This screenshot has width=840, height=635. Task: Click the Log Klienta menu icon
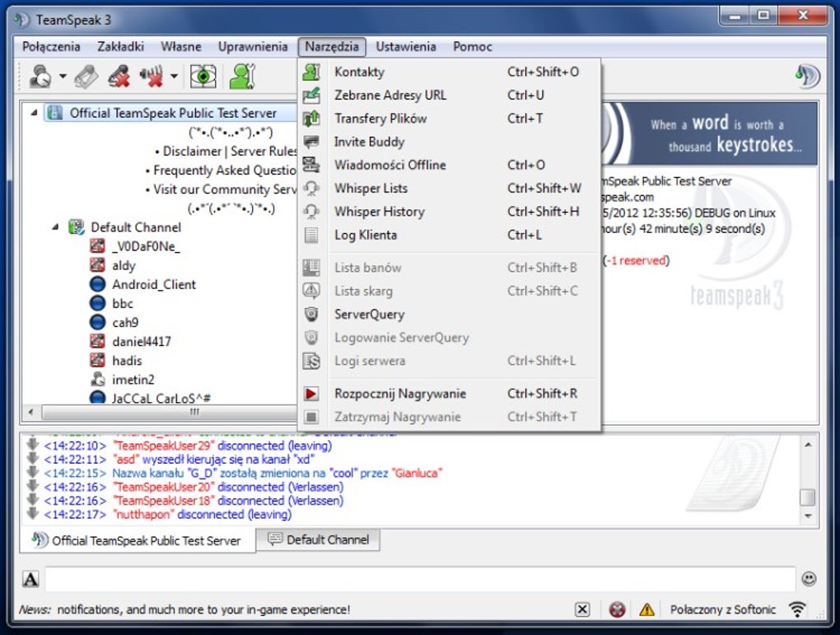pos(311,236)
